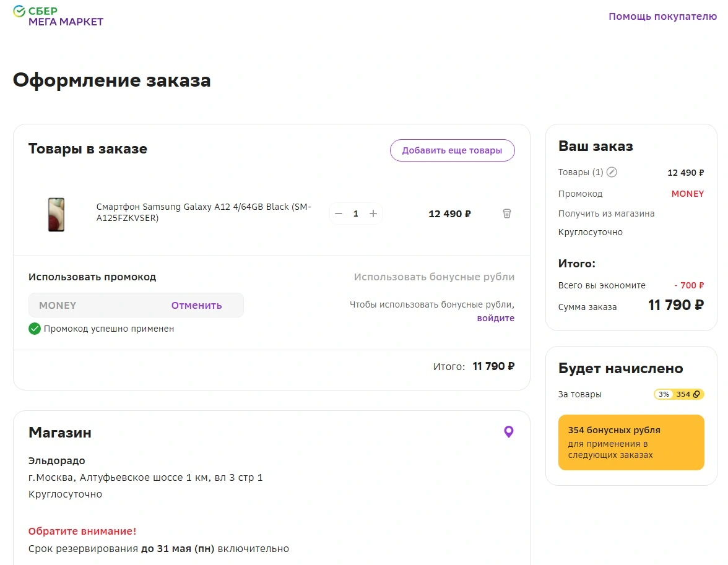This screenshot has height=565, width=728.
Task: Edit order items using the pencil icon
Action: tap(612, 172)
